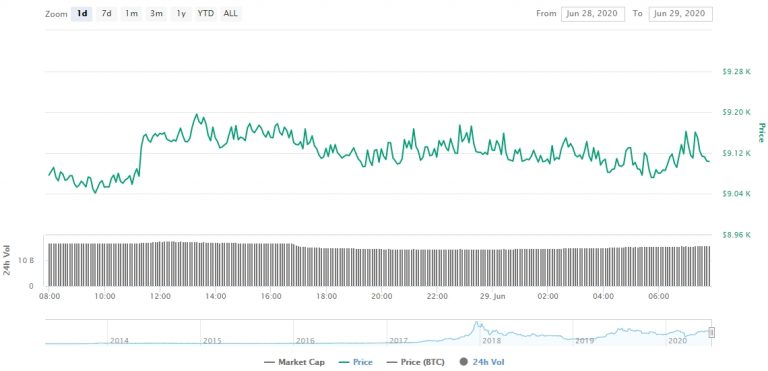This screenshot has height=371, width=768.
Task: Click the YTD zoom button
Action: click(206, 14)
